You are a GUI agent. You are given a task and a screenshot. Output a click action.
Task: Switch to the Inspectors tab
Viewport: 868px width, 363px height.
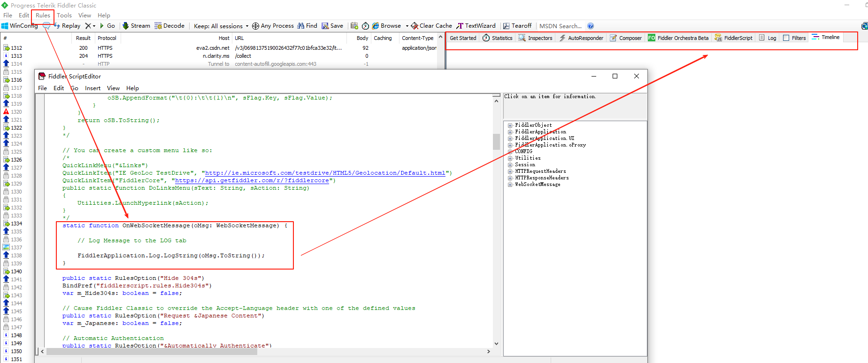point(536,38)
